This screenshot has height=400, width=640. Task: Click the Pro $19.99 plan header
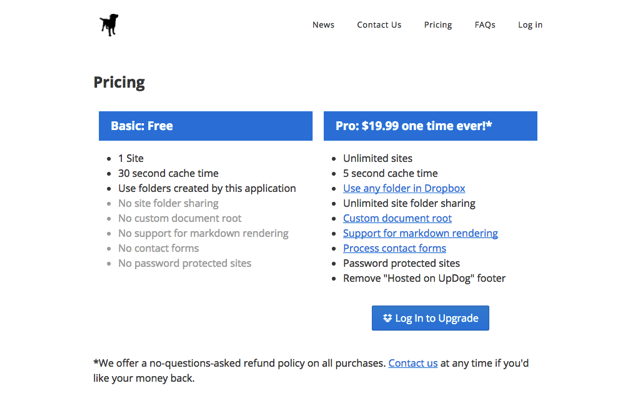[431, 126]
